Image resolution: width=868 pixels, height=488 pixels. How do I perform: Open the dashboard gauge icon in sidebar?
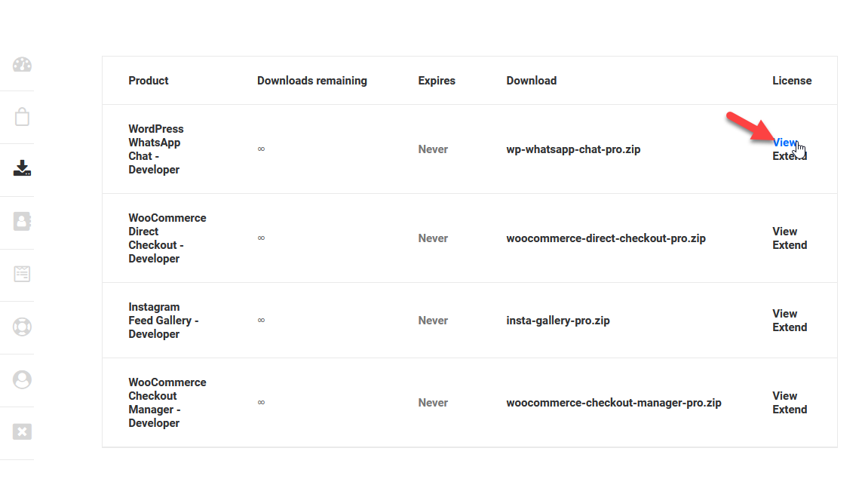(22, 65)
